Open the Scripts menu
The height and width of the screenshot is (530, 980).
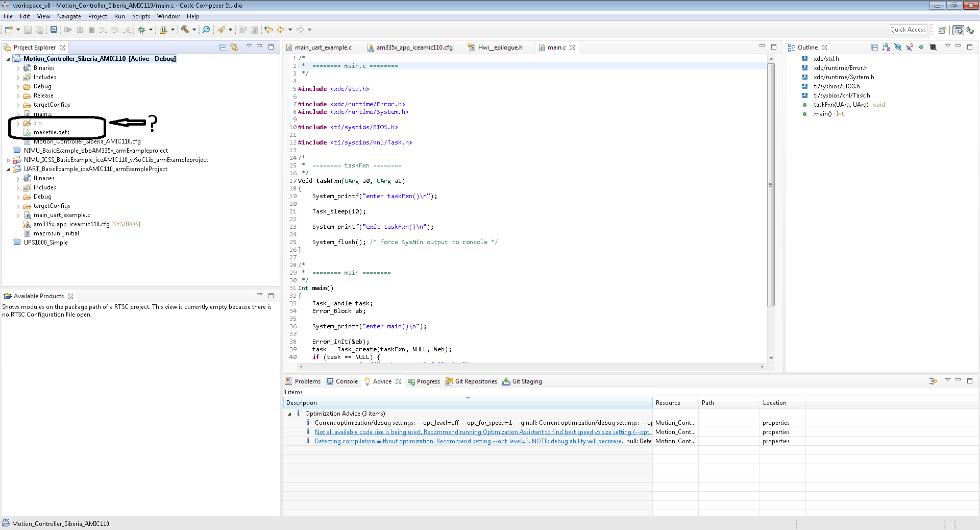pyautogui.click(x=141, y=16)
